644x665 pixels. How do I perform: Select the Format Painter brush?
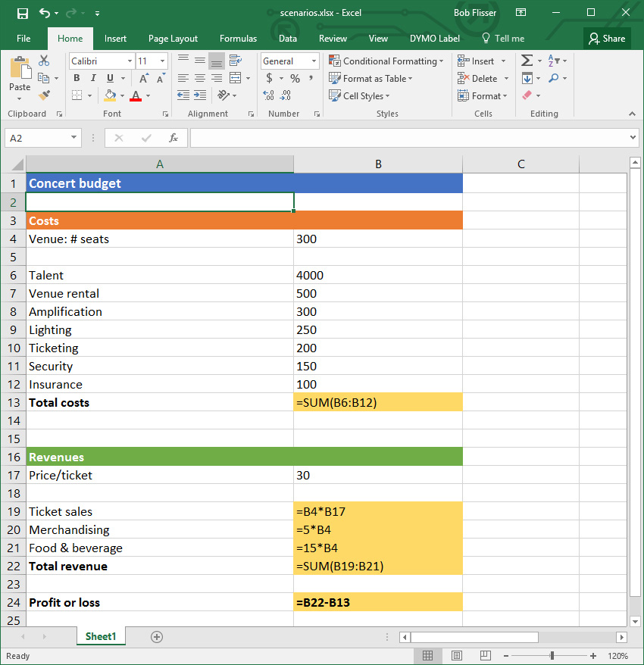pos(44,95)
